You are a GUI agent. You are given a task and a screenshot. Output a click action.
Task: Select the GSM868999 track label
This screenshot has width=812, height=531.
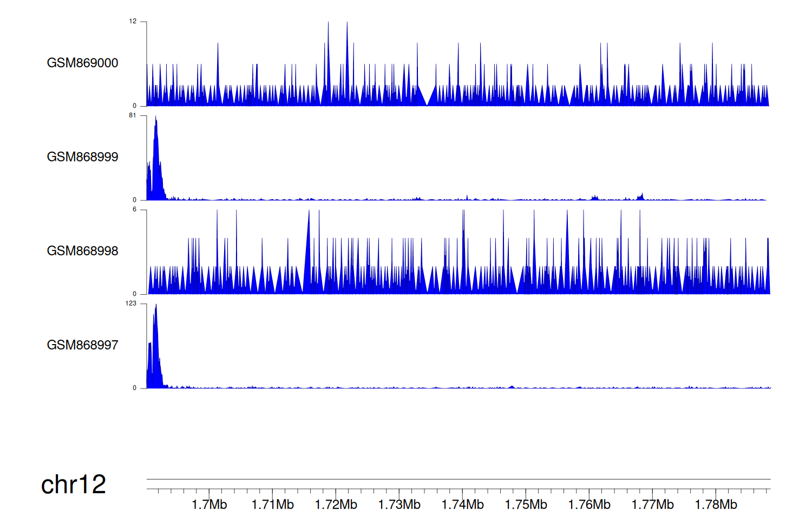(x=82, y=157)
